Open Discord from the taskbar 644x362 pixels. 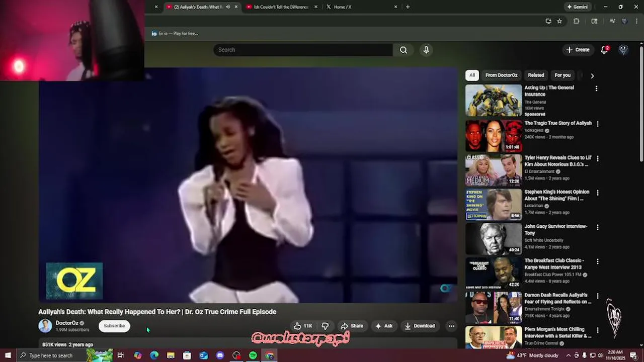pos(220,355)
